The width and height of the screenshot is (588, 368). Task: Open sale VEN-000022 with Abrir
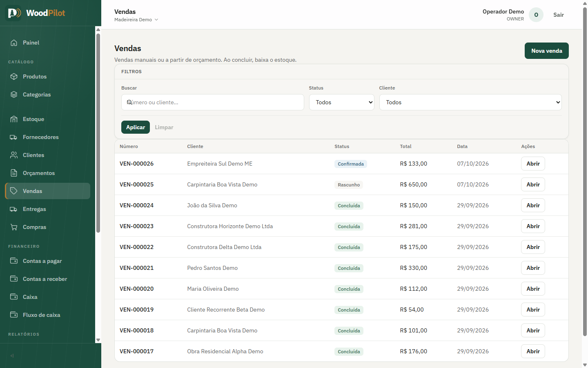pyautogui.click(x=533, y=247)
